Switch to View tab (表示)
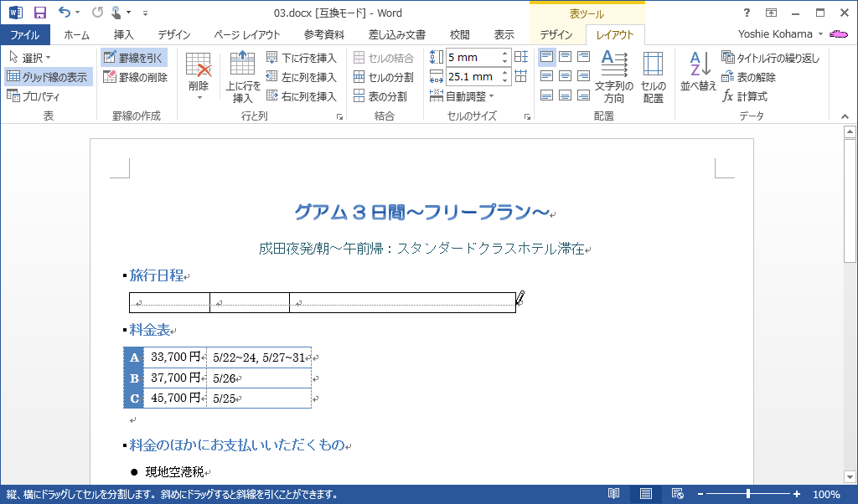 pyautogui.click(x=504, y=35)
